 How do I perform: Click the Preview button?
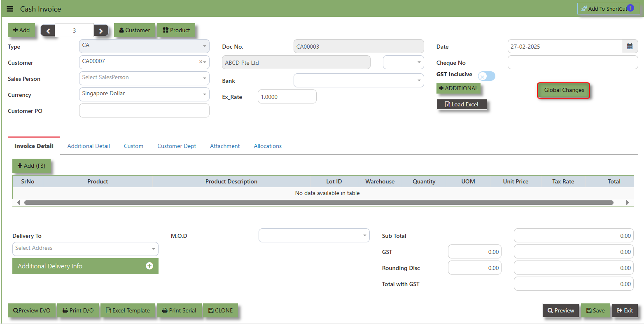(x=561, y=310)
